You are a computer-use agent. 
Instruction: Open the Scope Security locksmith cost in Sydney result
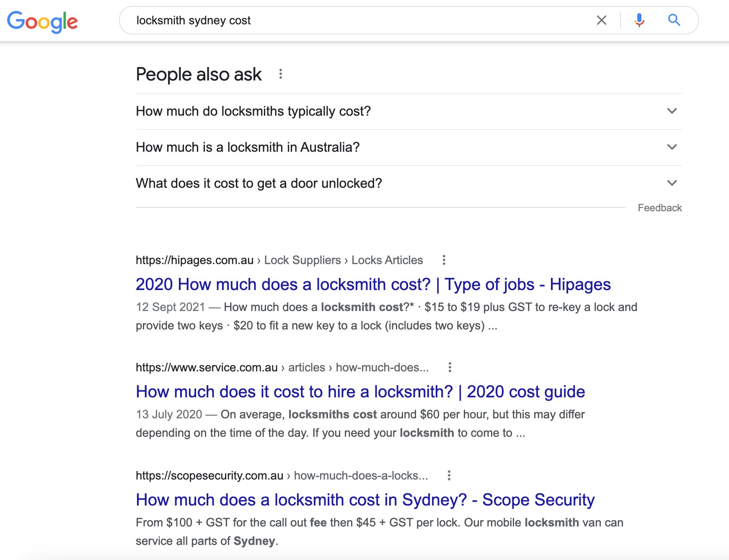point(365,500)
